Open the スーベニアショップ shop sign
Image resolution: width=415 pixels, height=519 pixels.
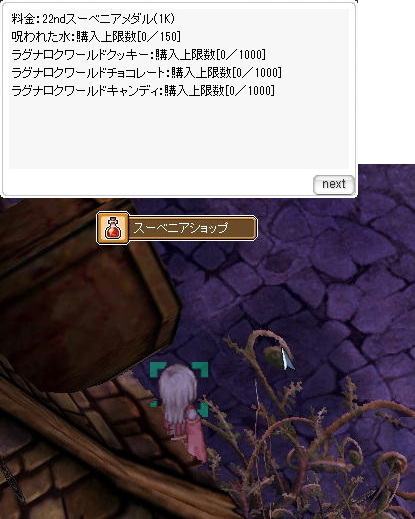click(177, 228)
